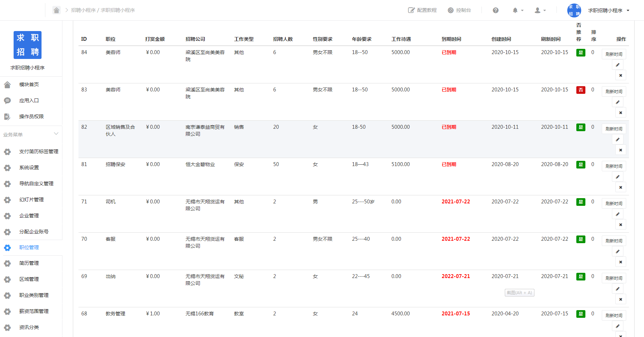This screenshot has height=337, width=644.
Task: Click 刷新时间 button for ID 69
Action: coord(614,278)
